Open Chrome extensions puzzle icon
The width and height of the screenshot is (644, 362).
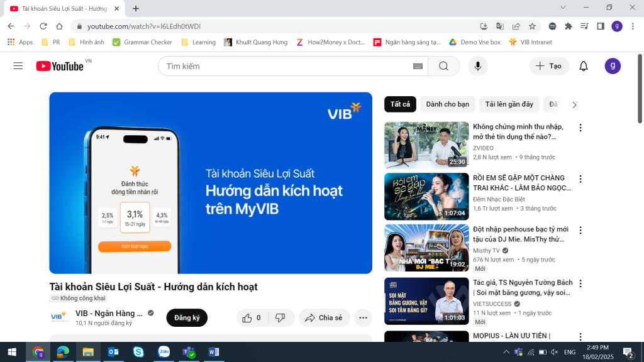[569, 26]
